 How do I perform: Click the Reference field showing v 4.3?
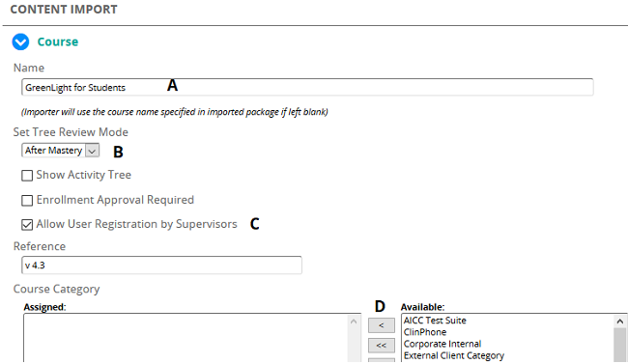point(161,266)
